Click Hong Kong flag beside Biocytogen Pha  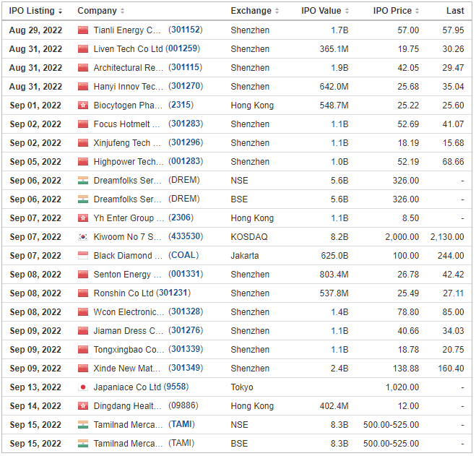(x=83, y=105)
